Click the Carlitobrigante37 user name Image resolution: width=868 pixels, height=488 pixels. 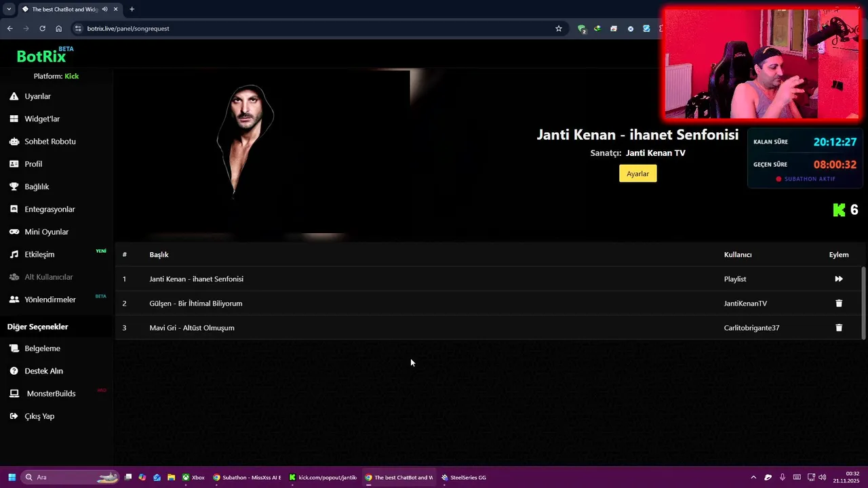click(x=751, y=328)
